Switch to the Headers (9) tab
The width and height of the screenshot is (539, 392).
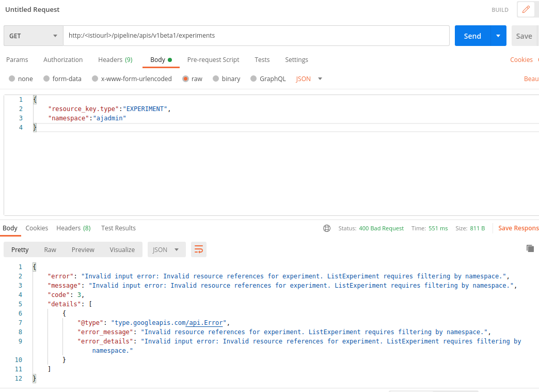(x=115, y=60)
